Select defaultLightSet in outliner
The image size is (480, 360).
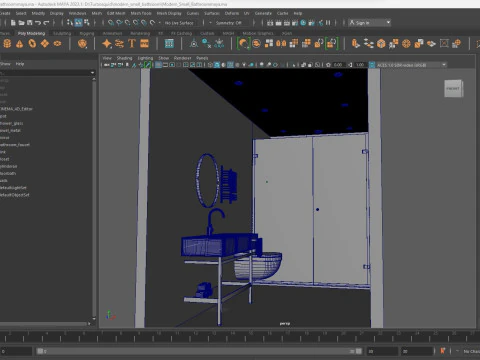coord(13,188)
